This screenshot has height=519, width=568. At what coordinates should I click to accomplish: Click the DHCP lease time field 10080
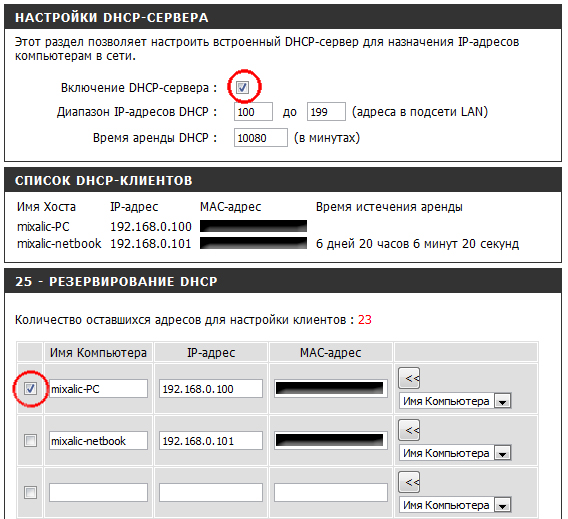pos(261,138)
